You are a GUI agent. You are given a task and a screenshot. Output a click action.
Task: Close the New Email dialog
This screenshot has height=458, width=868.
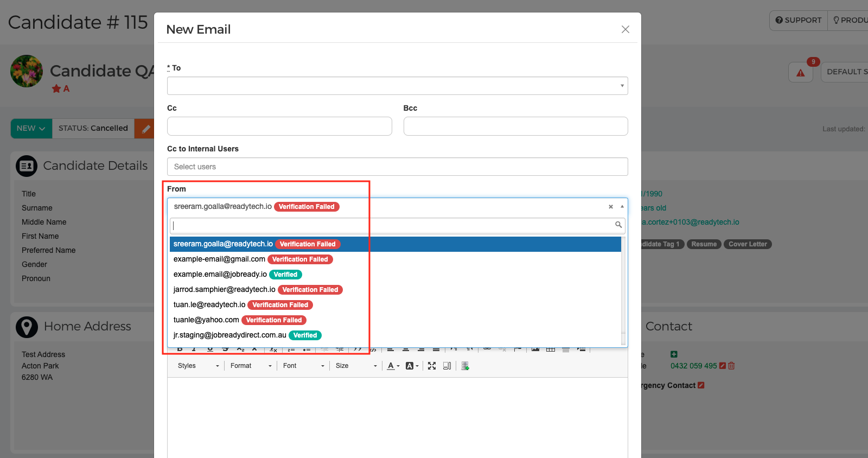pos(626,29)
